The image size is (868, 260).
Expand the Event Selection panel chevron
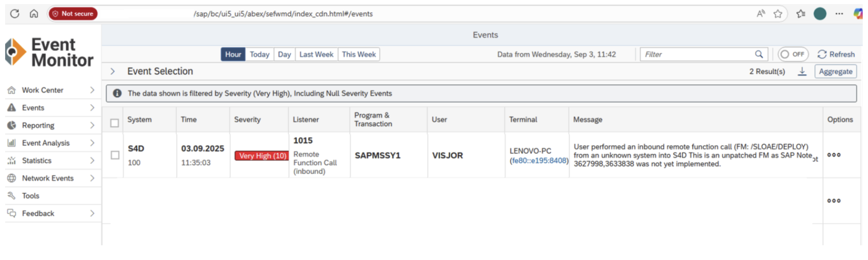113,71
